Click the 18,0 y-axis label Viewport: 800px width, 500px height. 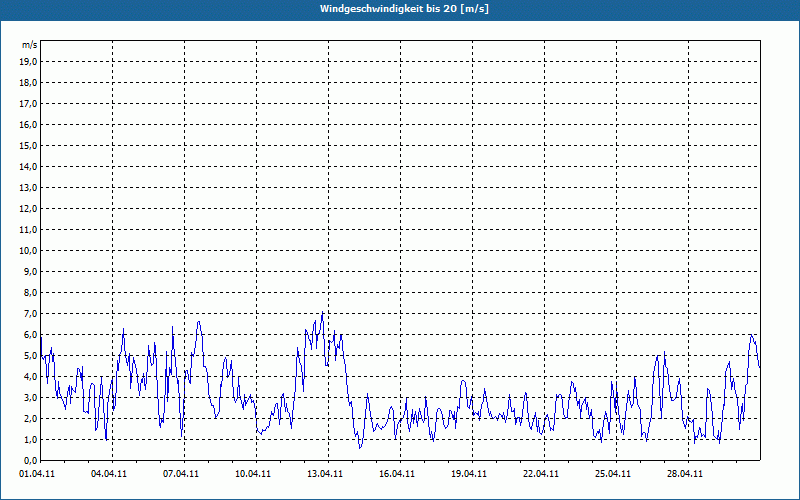[29, 83]
